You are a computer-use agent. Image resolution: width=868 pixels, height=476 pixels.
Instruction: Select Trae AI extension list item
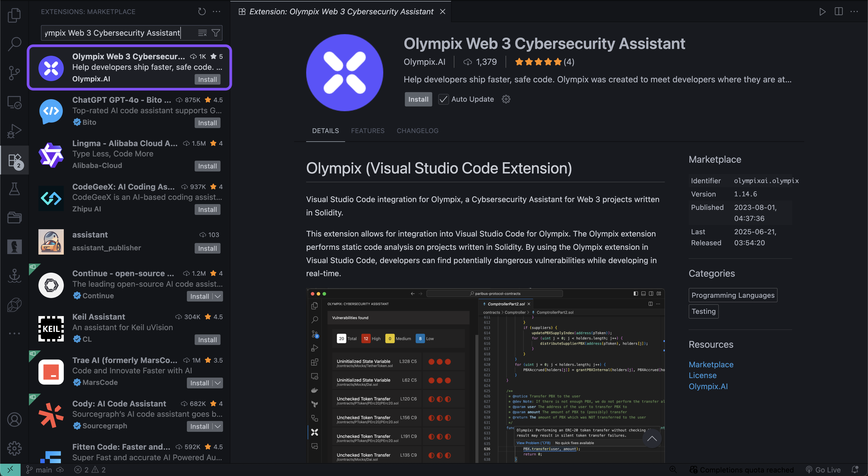[x=130, y=372]
